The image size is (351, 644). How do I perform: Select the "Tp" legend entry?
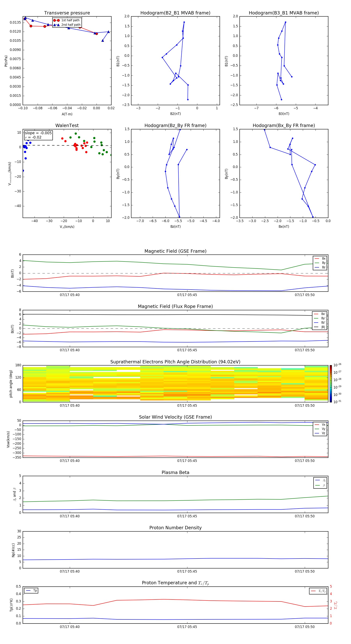31,591
